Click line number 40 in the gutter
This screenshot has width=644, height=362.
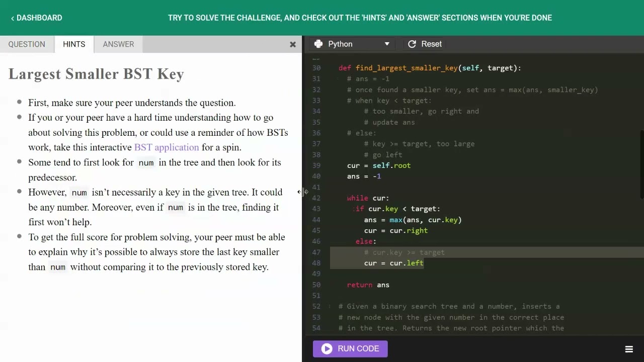(316, 176)
